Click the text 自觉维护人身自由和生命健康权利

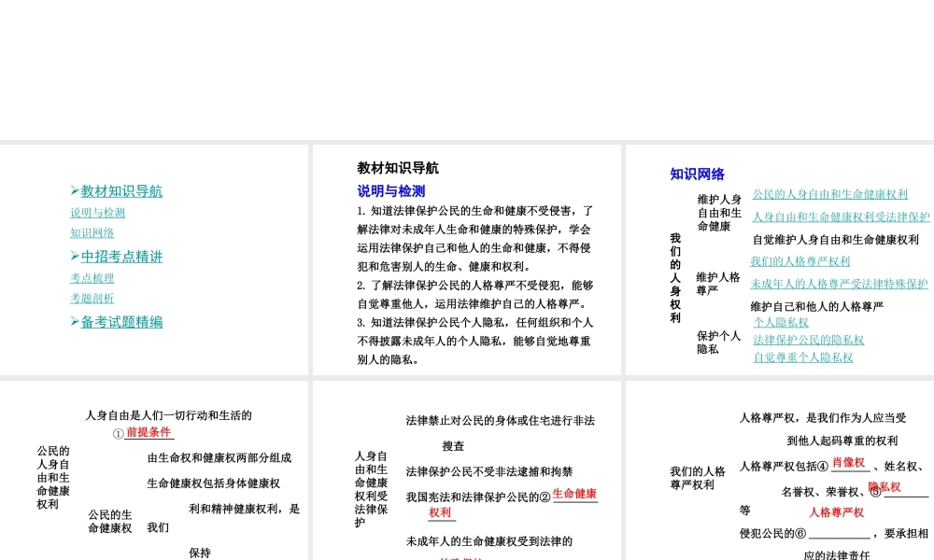pyautogui.click(x=836, y=239)
